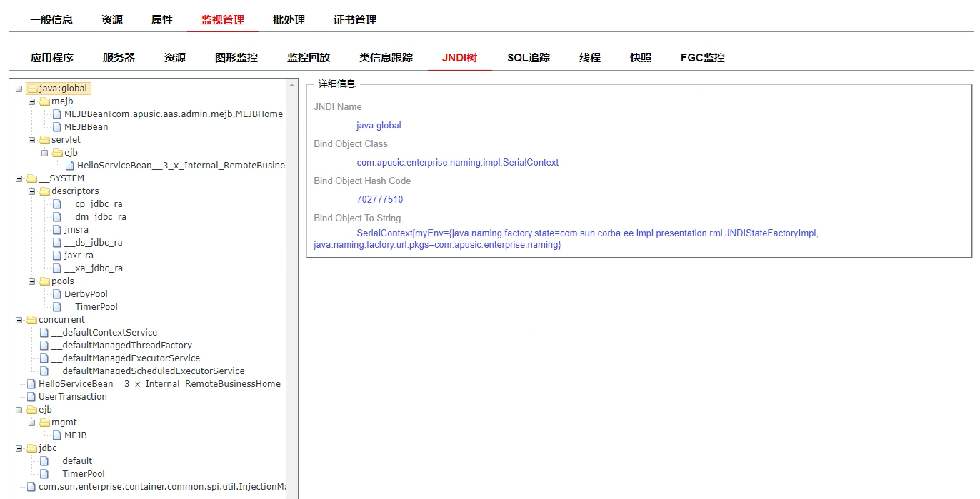Click the pools folder icon

[44, 281]
